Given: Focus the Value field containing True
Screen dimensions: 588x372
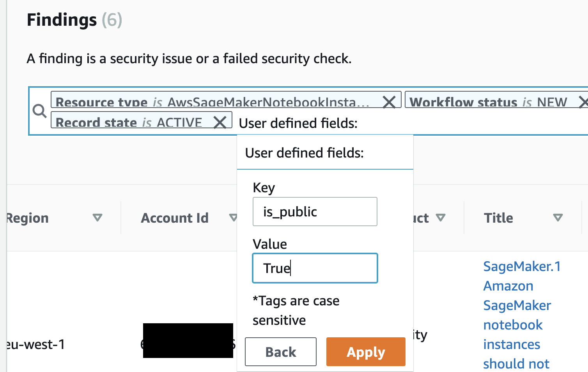Looking at the screenshot, I should (x=315, y=268).
